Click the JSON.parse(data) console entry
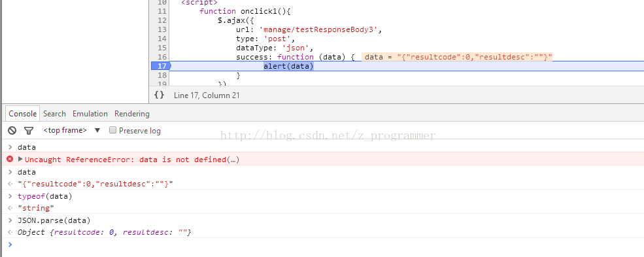Viewport: 644px width, 257px height. coord(54,220)
